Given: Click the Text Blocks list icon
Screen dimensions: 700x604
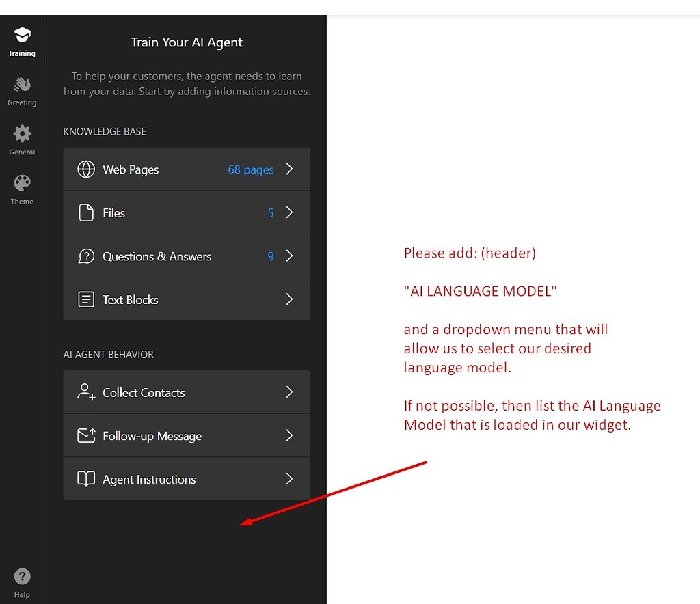Looking at the screenshot, I should click(86, 299).
